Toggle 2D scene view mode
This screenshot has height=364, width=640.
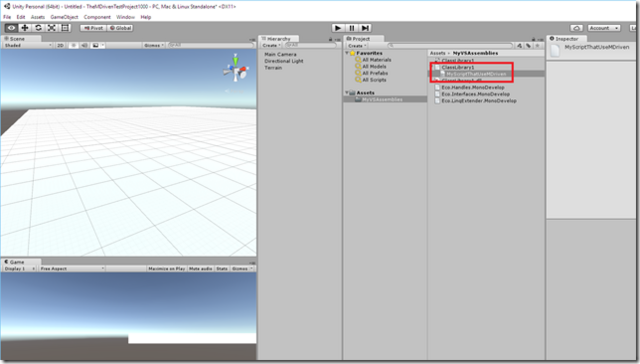click(60, 45)
